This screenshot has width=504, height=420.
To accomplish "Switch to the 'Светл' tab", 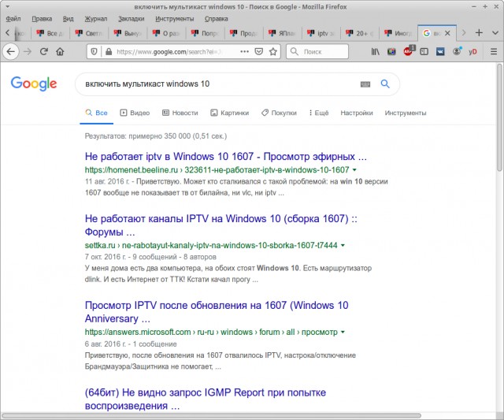I will (89, 33).
